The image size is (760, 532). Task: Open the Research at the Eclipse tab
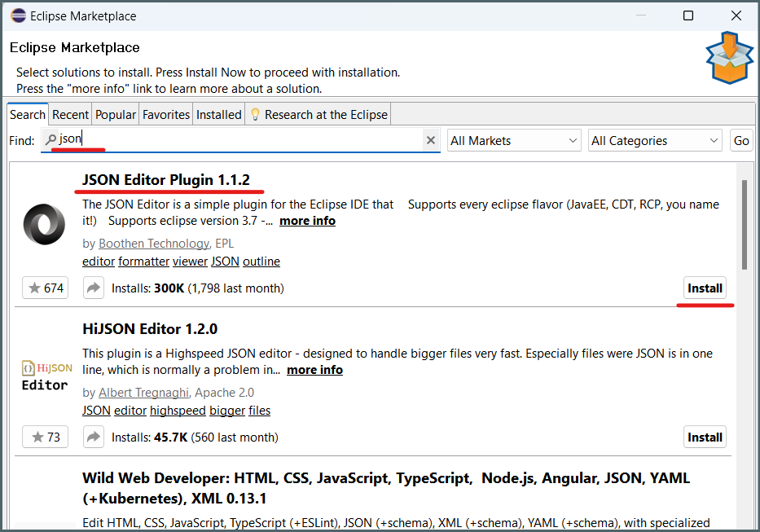(x=318, y=115)
